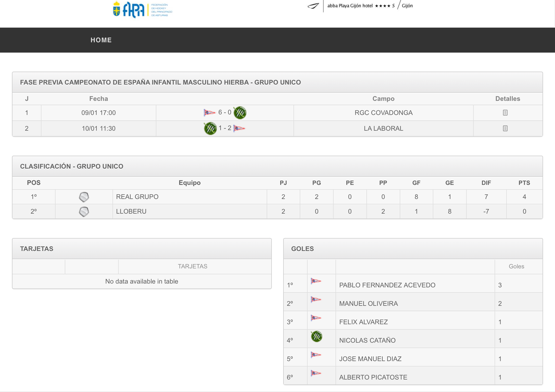Select the LLOBERU team name

tap(131, 211)
